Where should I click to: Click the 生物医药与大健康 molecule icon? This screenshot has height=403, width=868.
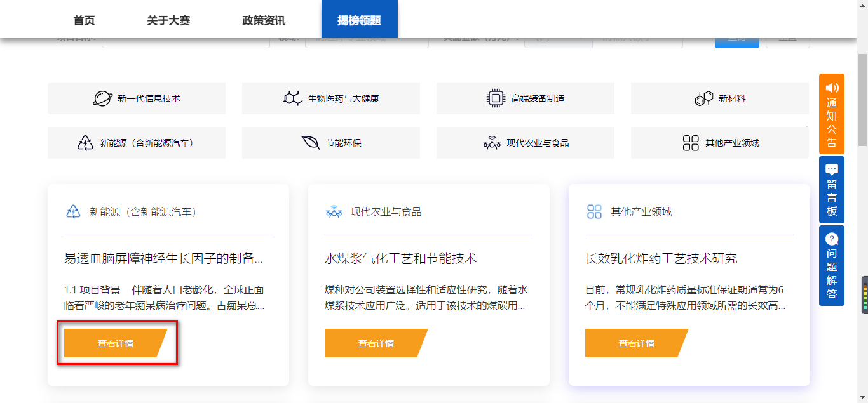(291, 97)
